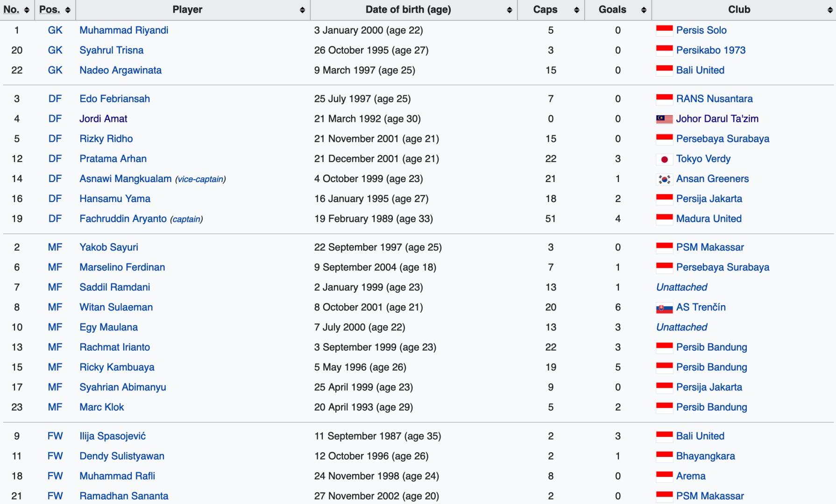Image resolution: width=836 pixels, height=504 pixels.
Task: Click the Indonesia flag beside Madura United
Action: (664, 219)
